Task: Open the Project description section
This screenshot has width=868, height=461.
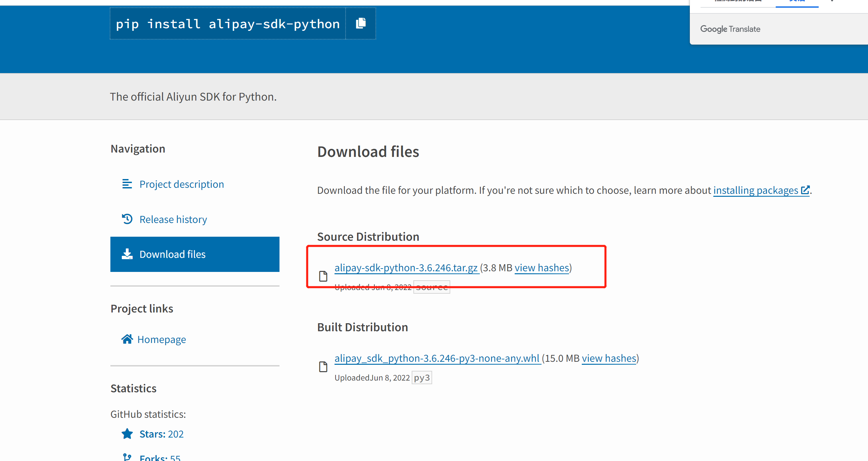Action: 181,184
